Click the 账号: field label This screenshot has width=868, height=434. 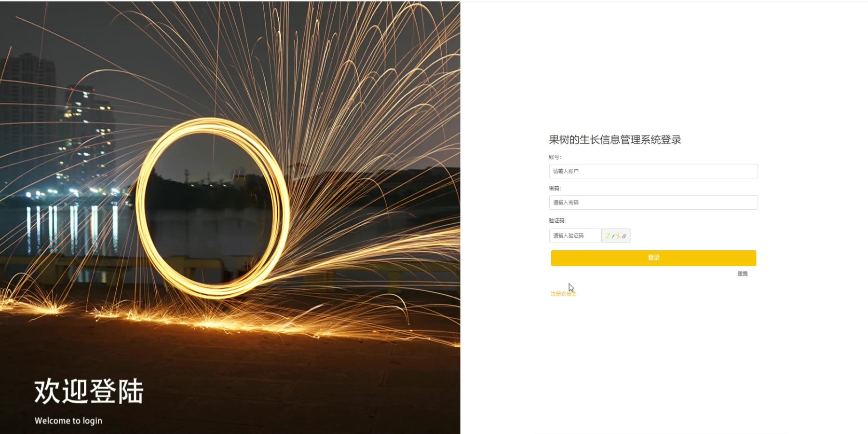pyautogui.click(x=555, y=157)
